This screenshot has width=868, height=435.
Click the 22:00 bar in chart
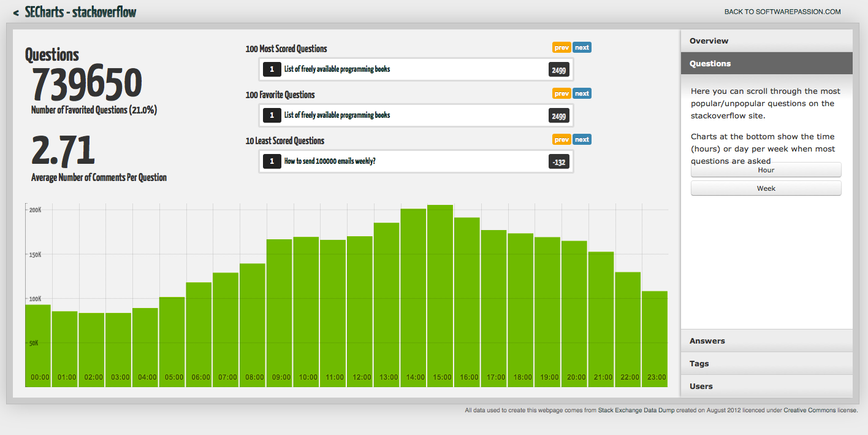pos(628,329)
